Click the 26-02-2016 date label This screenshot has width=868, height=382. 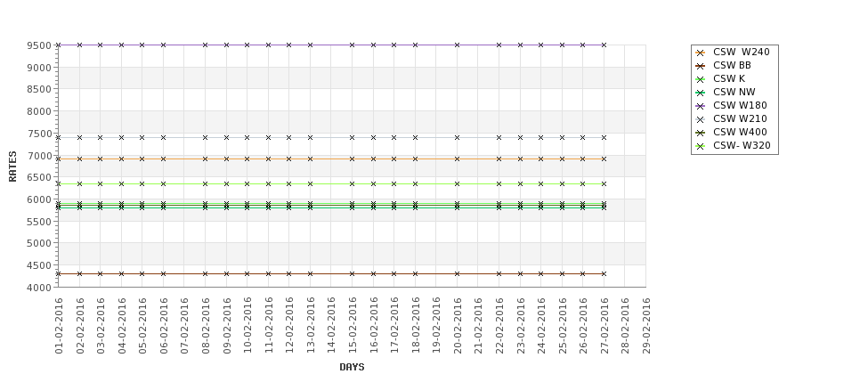pos(583,326)
